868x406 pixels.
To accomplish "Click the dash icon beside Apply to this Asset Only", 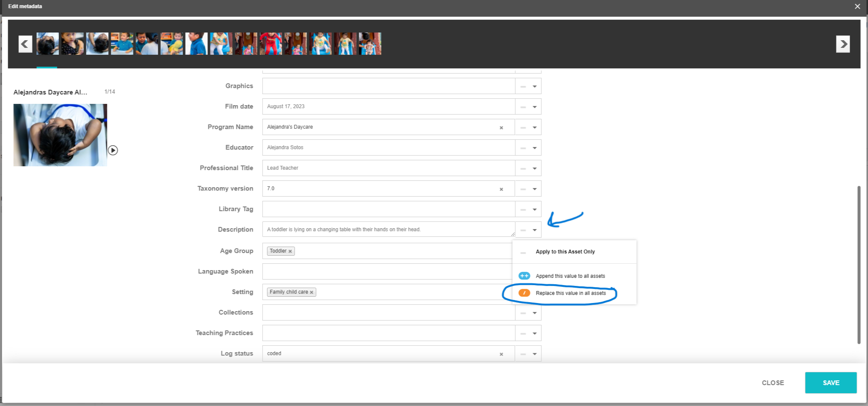I will pos(523,252).
